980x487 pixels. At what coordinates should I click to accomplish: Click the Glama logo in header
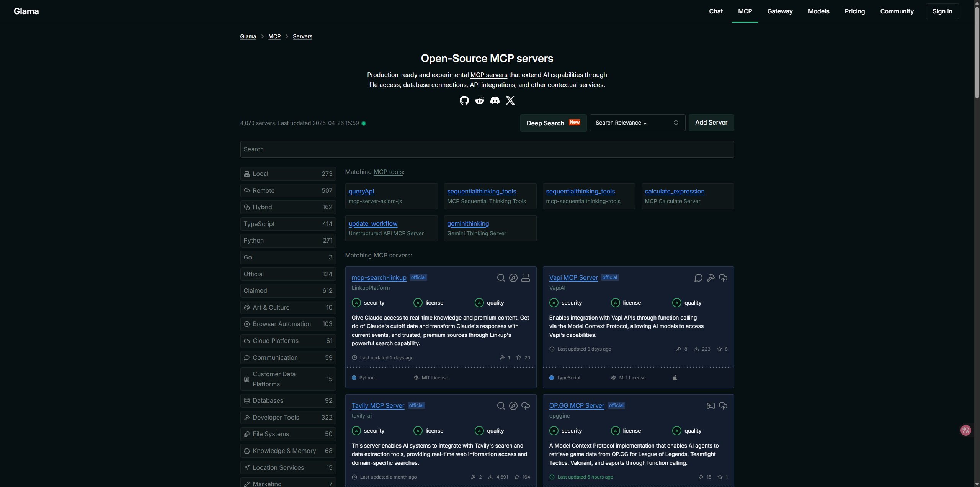(26, 11)
